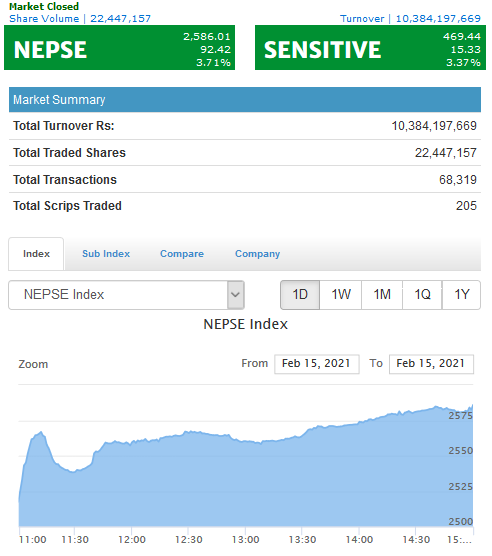Click the green SENSITIVE index box

click(x=370, y=48)
